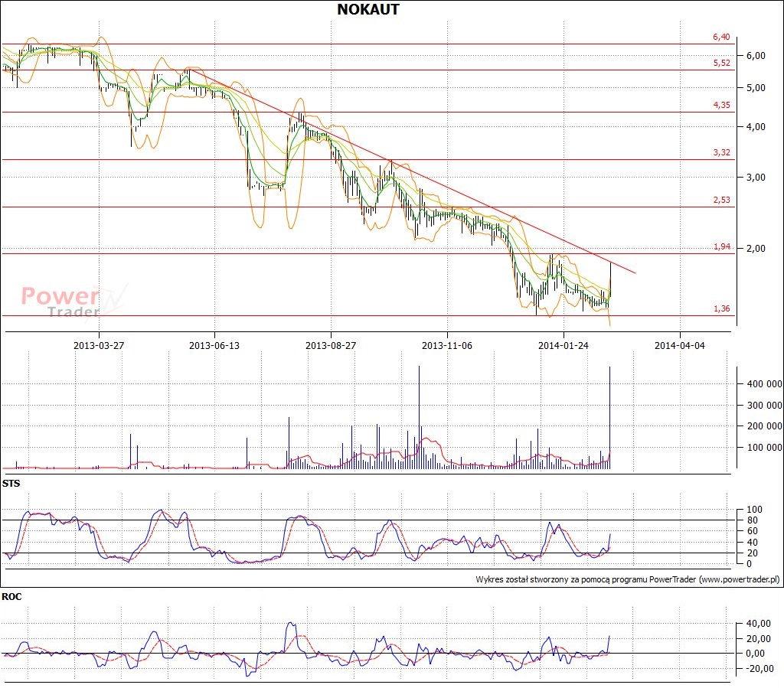The width and height of the screenshot is (784, 688).
Task: Click the 1,94 level label
Action: 721,247
